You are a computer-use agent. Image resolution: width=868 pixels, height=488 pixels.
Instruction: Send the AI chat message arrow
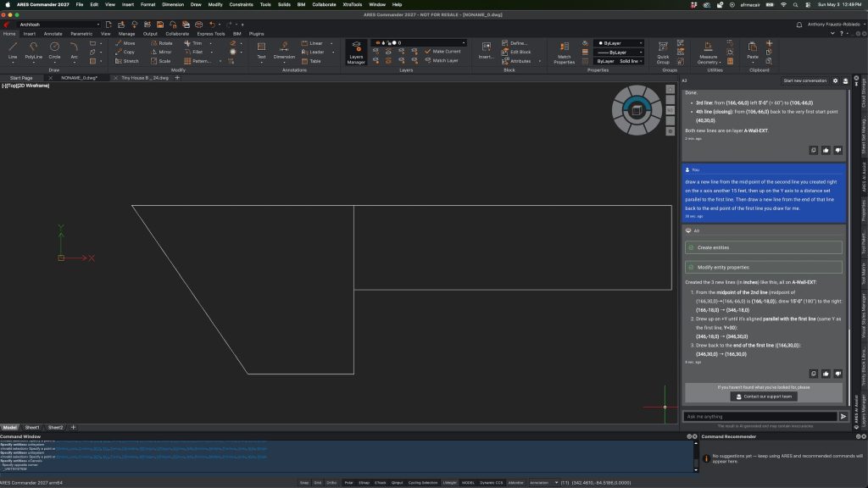(843, 417)
